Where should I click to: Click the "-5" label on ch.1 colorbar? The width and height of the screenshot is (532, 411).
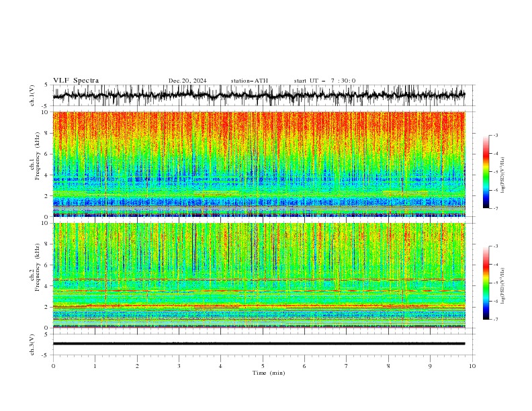tap(495, 172)
